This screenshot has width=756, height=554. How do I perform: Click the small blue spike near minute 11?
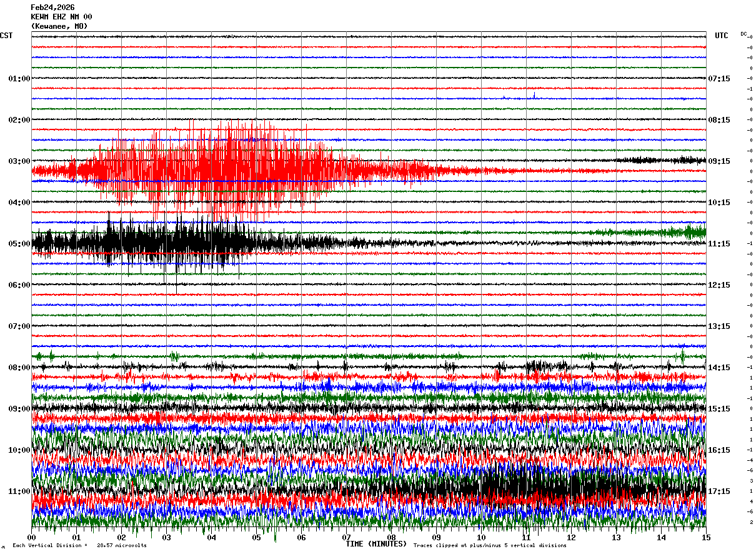tap(535, 96)
